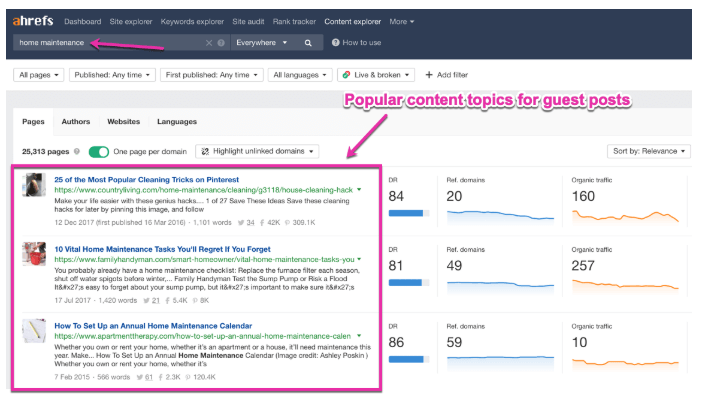Image resolution: width=703 pixels, height=406 pixels.
Task: Click the DR 81 rating bar
Action: (x=408, y=283)
